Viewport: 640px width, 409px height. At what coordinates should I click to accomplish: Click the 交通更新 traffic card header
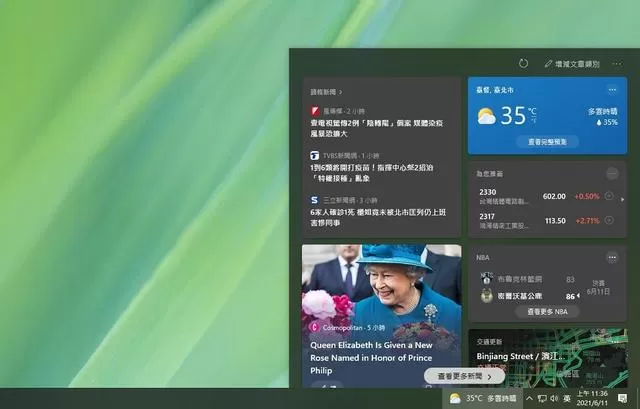(489, 342)
